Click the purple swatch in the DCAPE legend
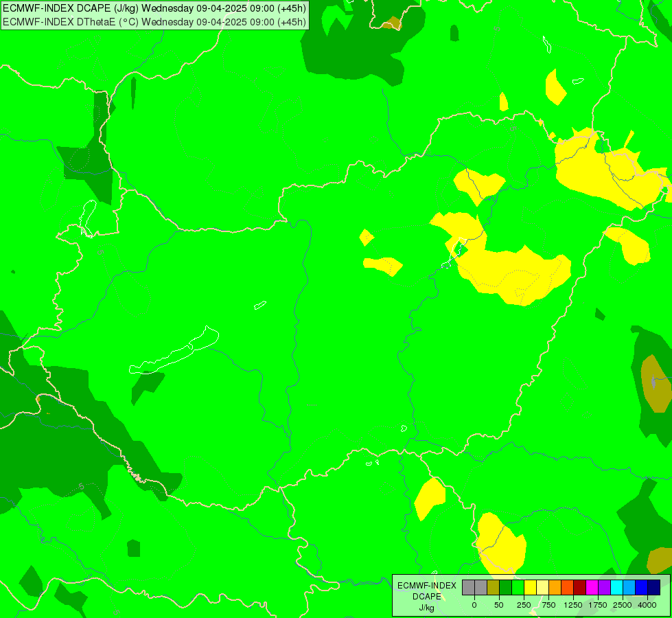Image resolution: width=672 pixels, height=618 pixels. [x=604, y=588]
